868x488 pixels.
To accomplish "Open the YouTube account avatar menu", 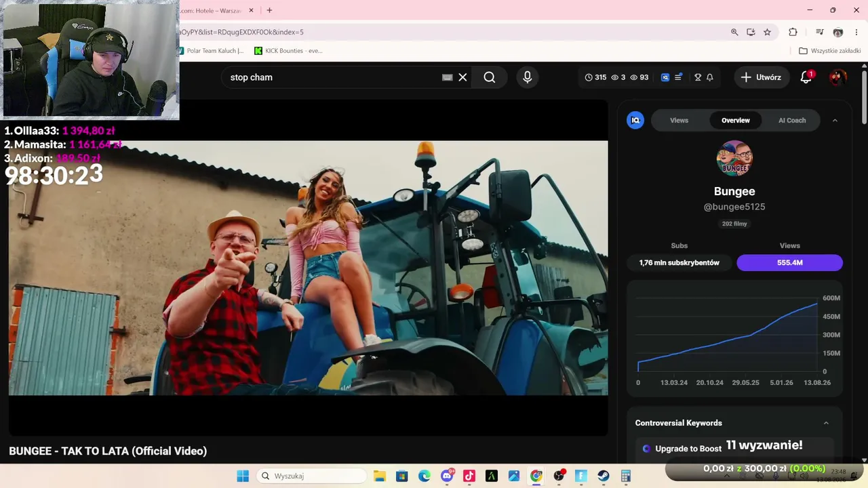I will pyautogui.click(x=837, y=77).
